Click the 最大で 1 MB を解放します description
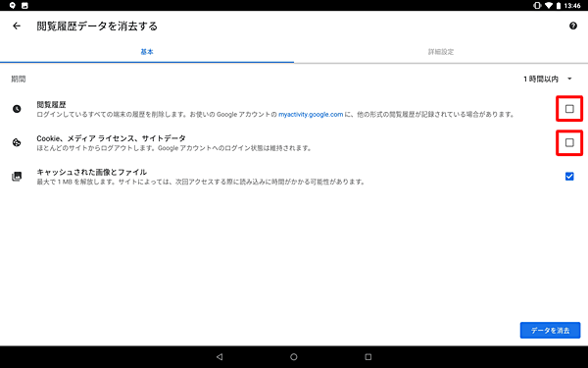 [201, 183]
